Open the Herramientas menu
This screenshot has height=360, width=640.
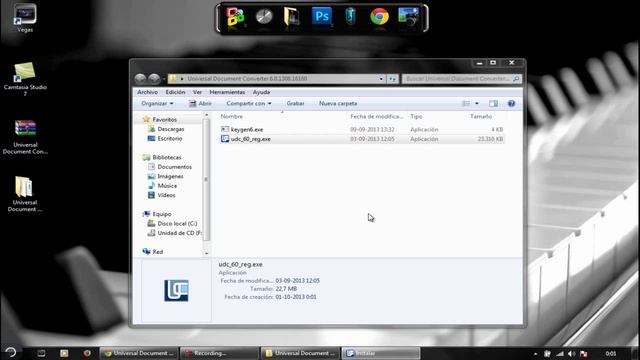227,92
